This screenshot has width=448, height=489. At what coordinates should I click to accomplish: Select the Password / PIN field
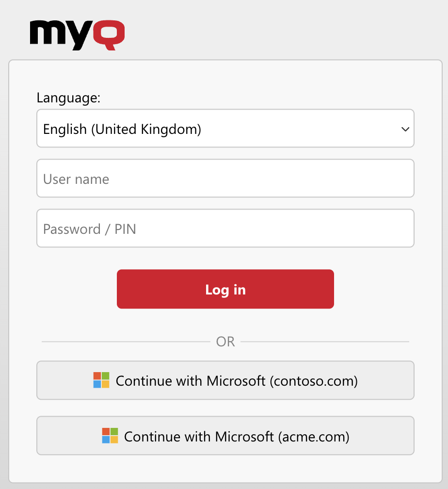[225, 228]
